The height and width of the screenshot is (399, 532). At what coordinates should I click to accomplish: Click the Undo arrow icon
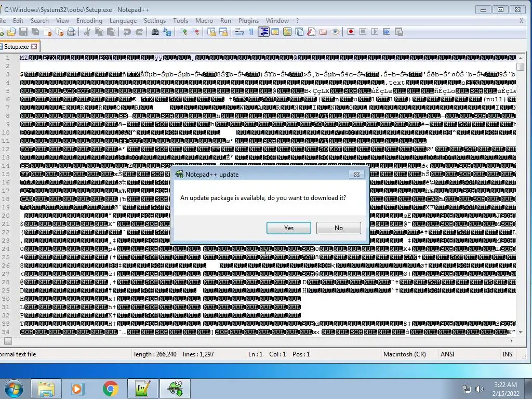(127, 32)
